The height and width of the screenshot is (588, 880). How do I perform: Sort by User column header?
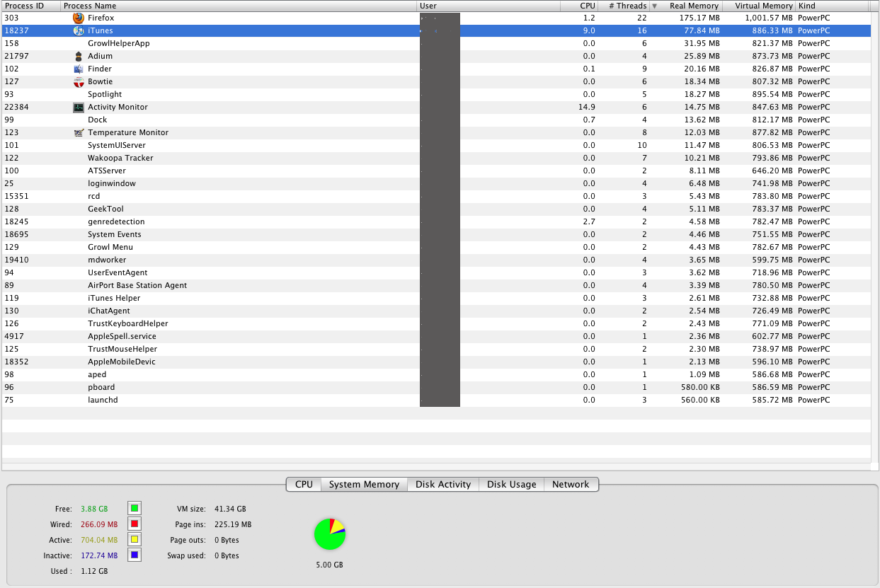(488, 6)
